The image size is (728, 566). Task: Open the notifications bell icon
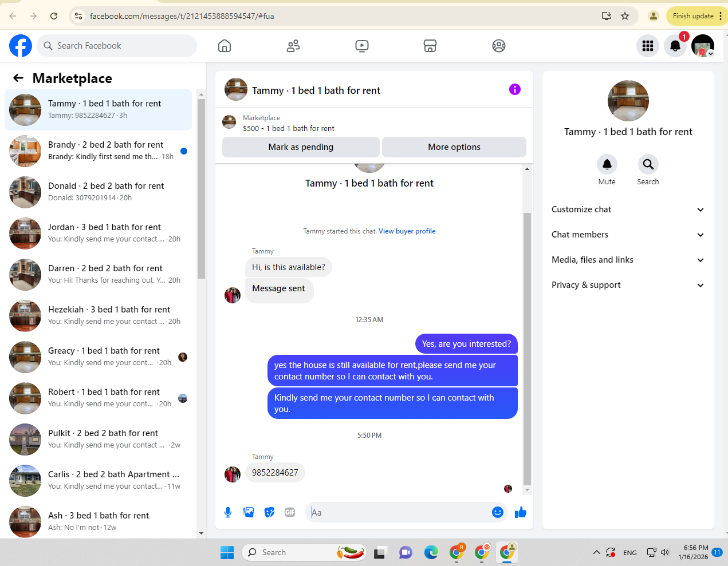pos(675,46)
